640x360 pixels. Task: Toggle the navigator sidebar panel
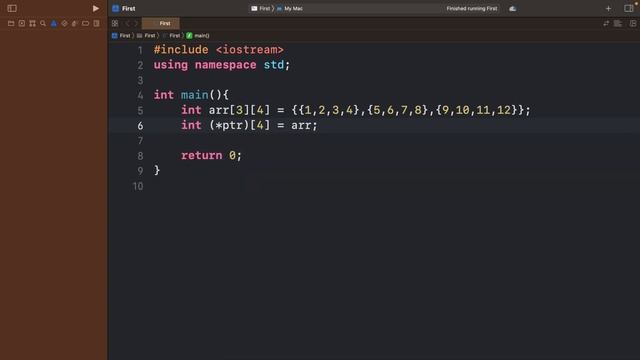point(12,8)
